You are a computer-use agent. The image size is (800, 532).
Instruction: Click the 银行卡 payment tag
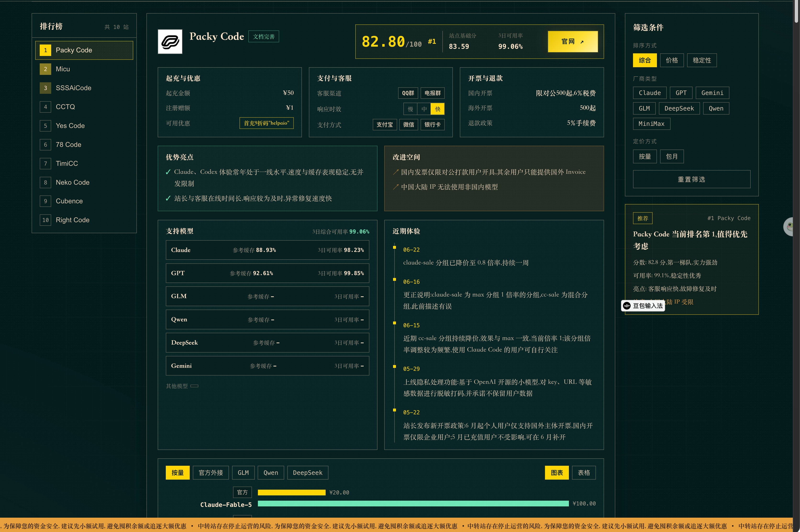[x=433, y=125]
